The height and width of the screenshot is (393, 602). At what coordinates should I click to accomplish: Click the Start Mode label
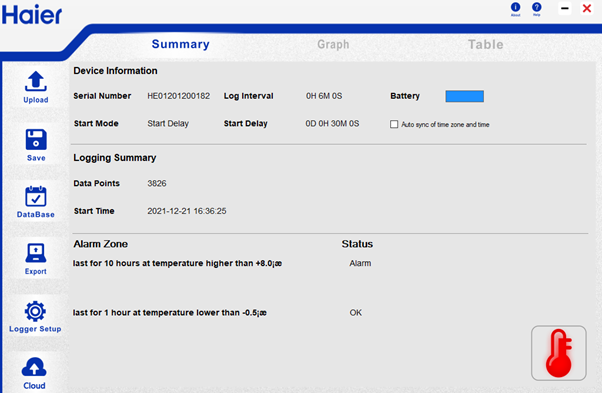pyautogui.click(x=96, y=124)
